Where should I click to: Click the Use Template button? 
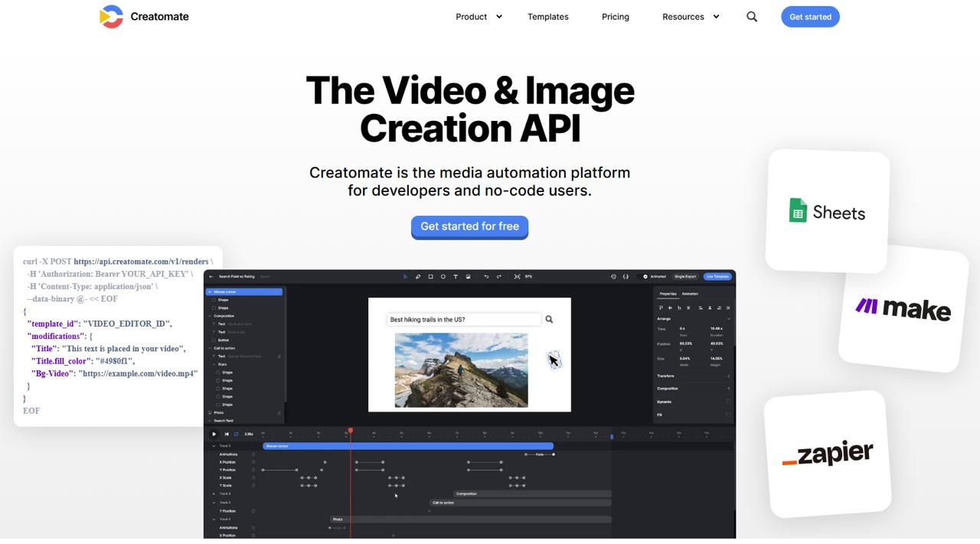[717, 276]
